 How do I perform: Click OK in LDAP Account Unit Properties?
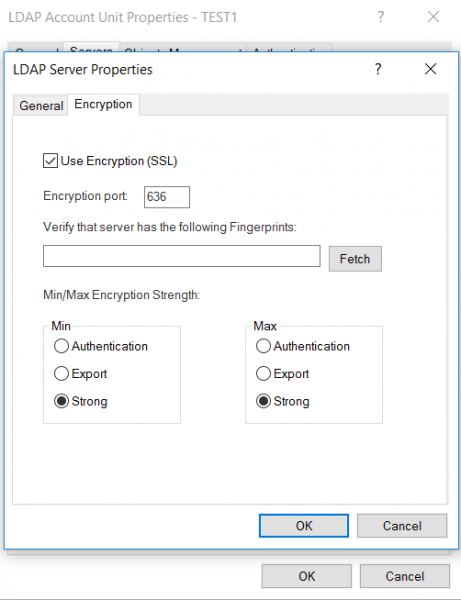click(306, 576)
